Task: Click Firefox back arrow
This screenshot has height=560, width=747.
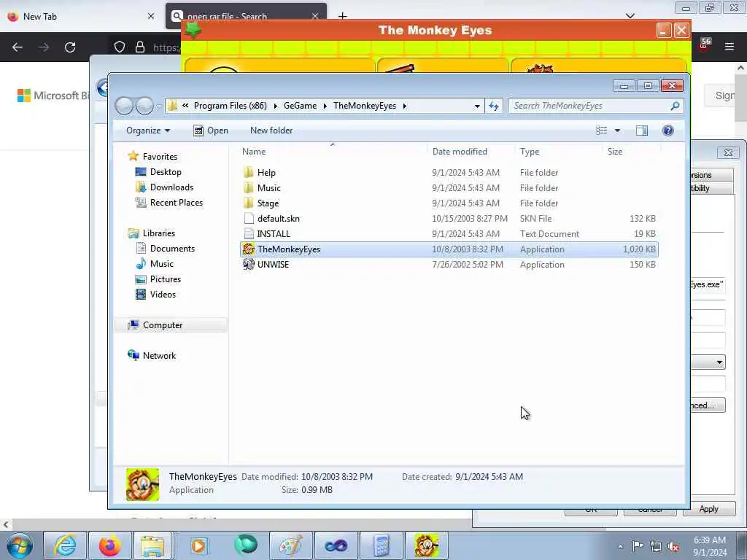Action: click(18, 47)
